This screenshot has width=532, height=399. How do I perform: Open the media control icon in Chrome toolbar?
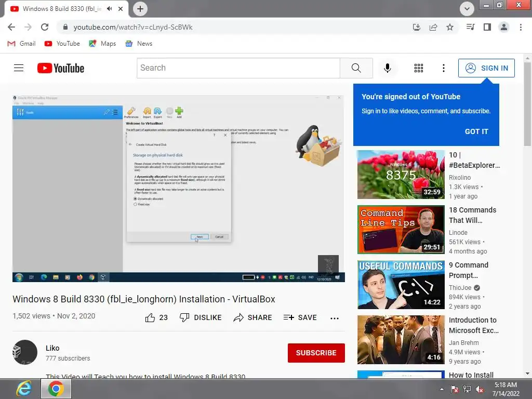click(470, 27)
